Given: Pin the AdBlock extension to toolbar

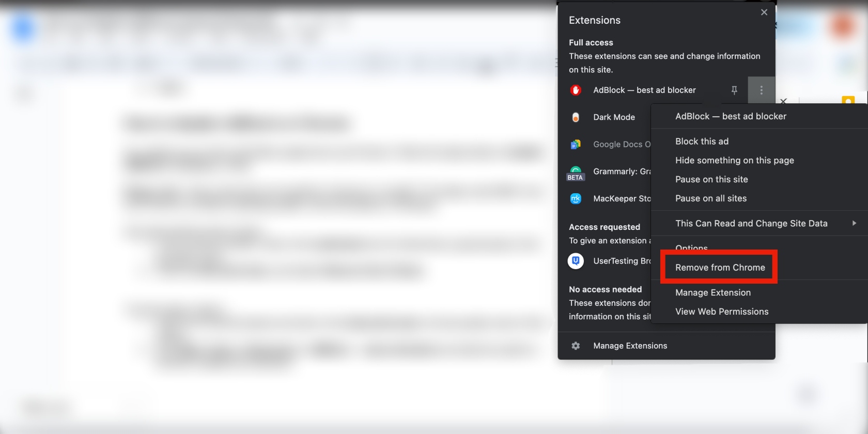Looking at the screenshot, I should (734, 90).
